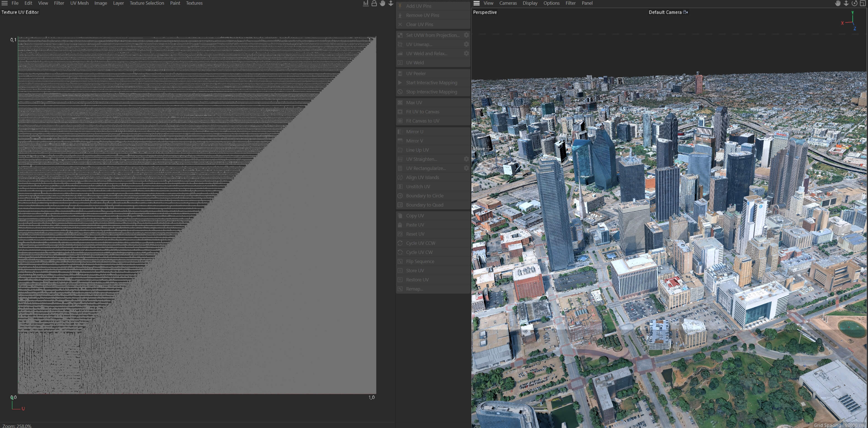Screen dimensions: 868x428
Task: Open the Cameras menu in viewport
Action: (x=508, y=3)
